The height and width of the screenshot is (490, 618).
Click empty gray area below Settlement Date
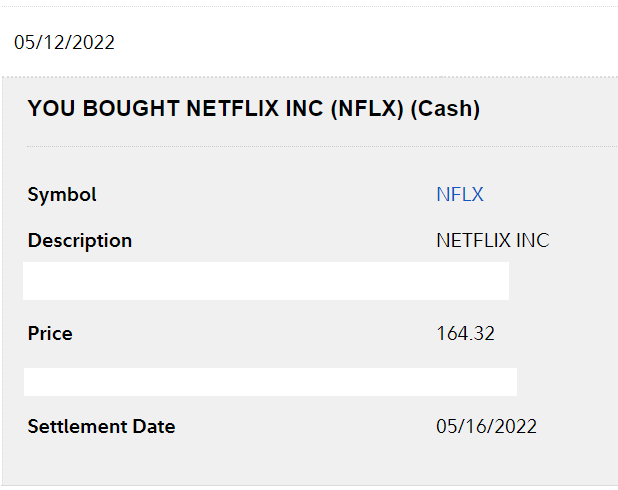[300, 465]
